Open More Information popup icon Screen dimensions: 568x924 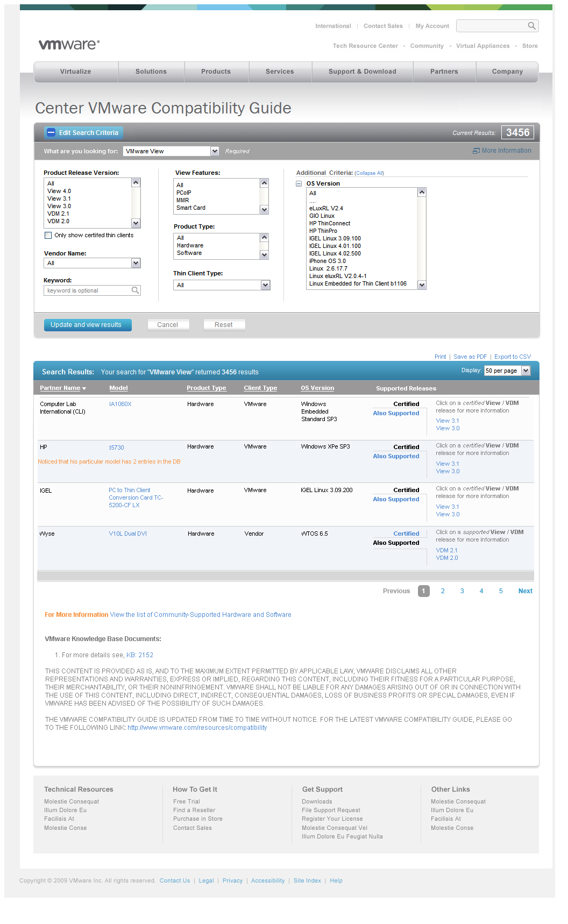476,151
